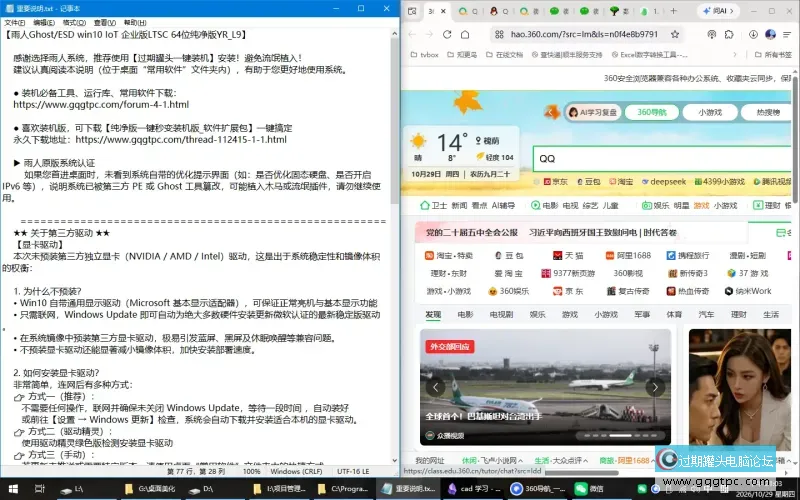This screenshot has width=800, height=500.
Task: Open the 问AI assistant panel
Action: click(718, 11)
